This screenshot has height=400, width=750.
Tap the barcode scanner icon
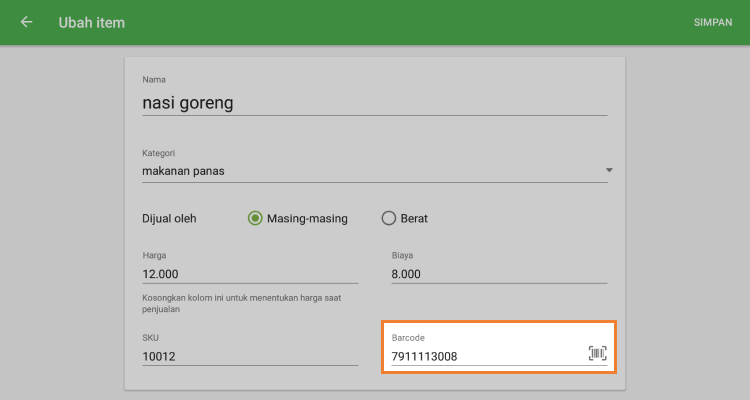click(x=597, y=353)
